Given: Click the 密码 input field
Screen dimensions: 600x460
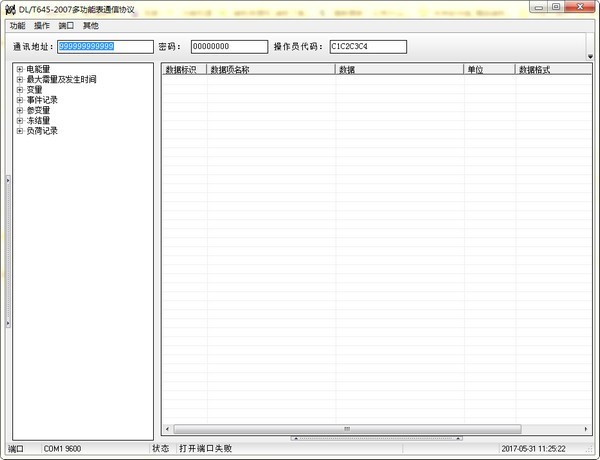Looking at the screenshot, I should 228,47.
